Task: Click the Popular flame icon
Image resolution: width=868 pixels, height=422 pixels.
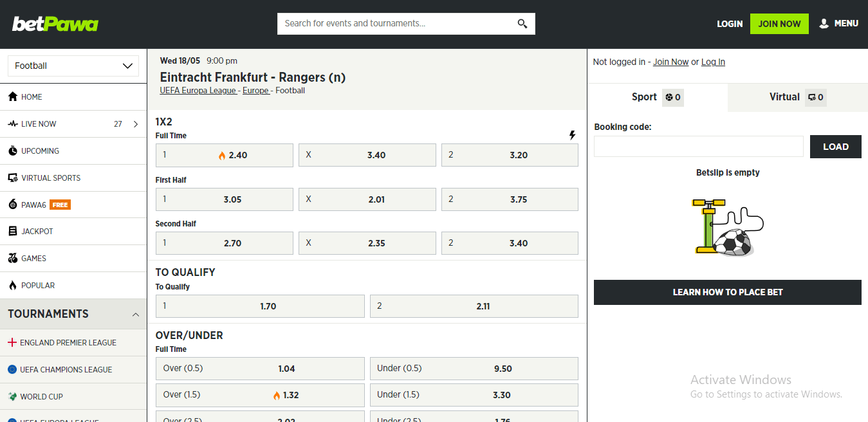Action: pyautogui.click(x=13, y=285)
